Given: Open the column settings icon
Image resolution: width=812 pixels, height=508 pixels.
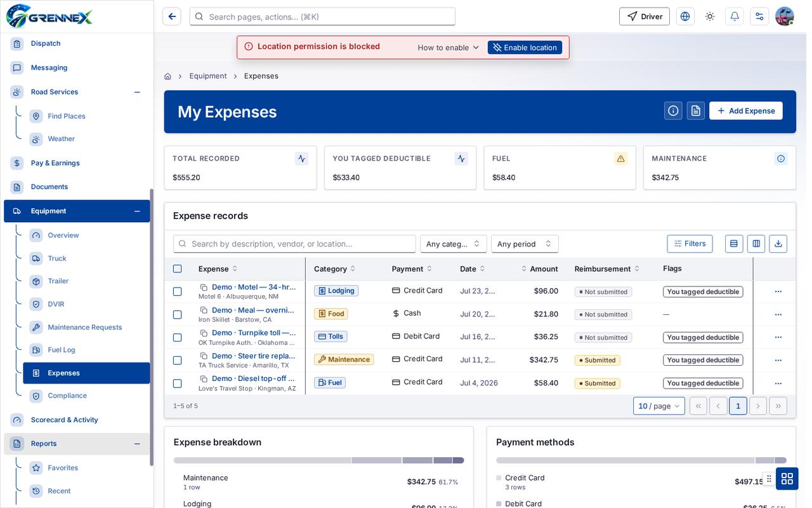Looking at the screenshot, I should tap(756, 244).
